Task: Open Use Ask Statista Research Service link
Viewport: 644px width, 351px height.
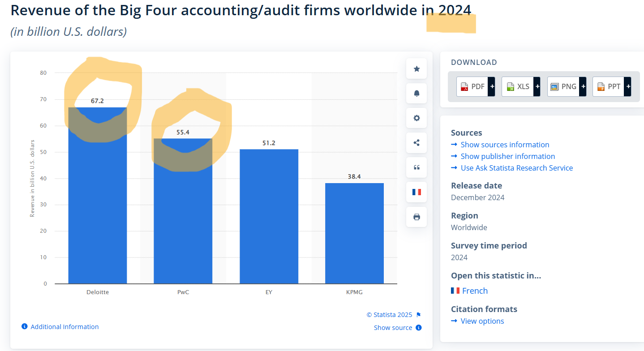Action: point(516,168)
